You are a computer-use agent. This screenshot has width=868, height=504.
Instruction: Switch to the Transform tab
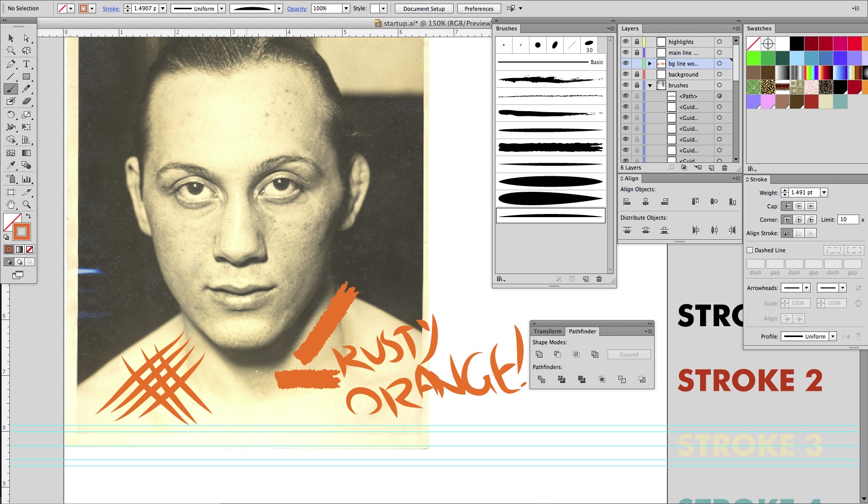(548, 331)
